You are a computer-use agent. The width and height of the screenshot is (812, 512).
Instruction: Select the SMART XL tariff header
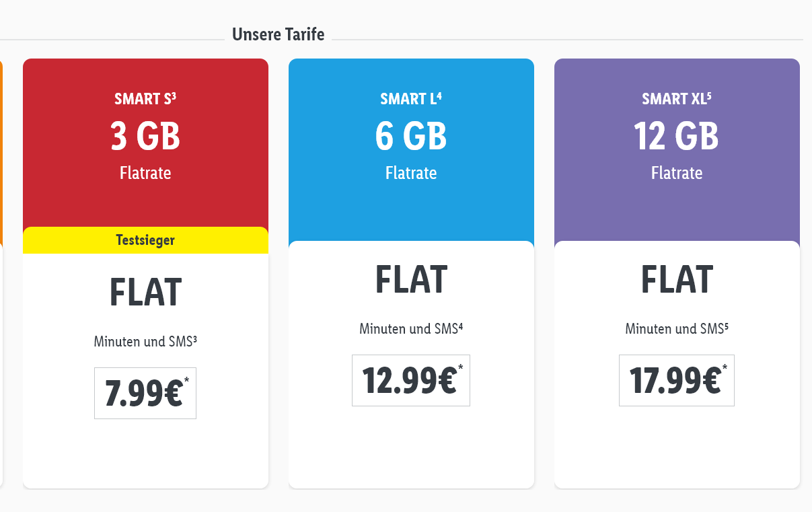coord(677,99)
